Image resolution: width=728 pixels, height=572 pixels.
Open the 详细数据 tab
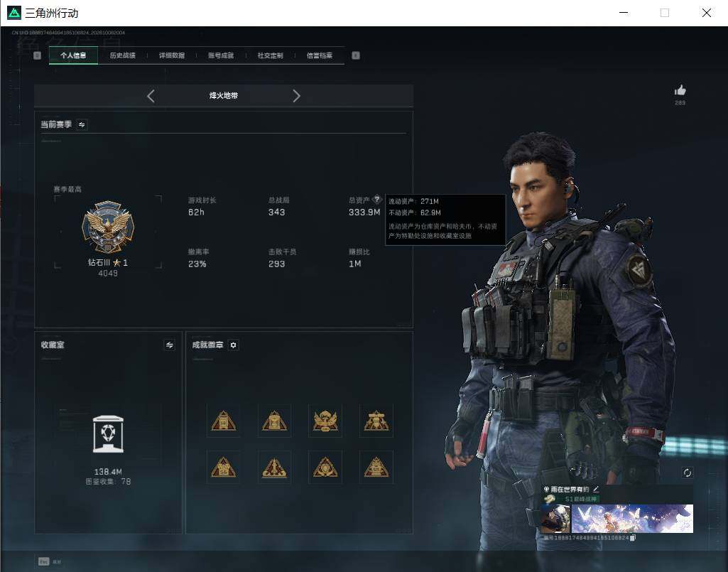click(x=172, y=55)
